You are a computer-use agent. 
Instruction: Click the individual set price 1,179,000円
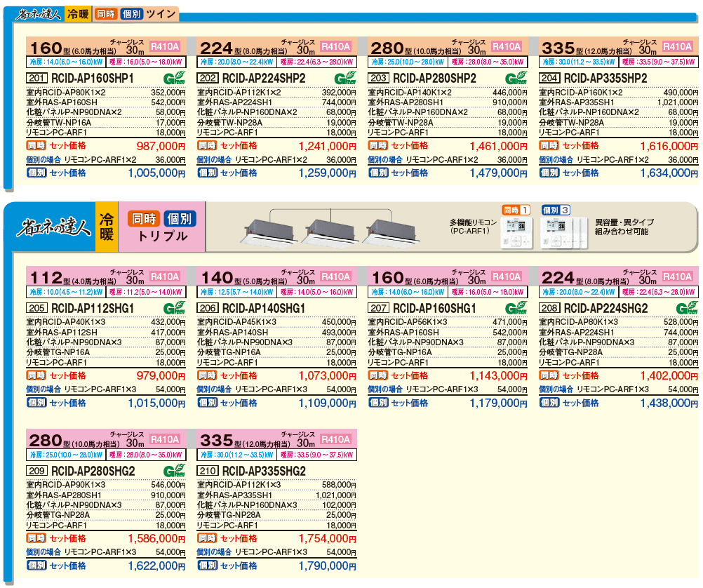(499, 403)
